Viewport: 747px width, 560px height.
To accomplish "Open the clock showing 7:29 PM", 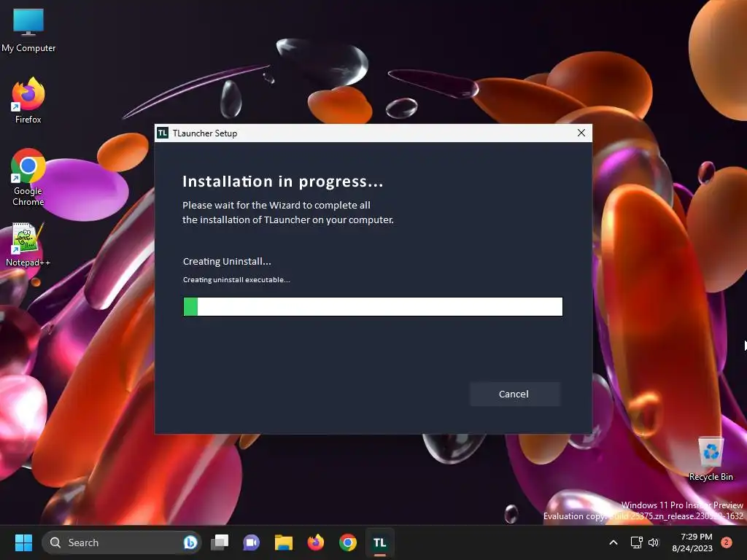I will click(x=692, y=542).
